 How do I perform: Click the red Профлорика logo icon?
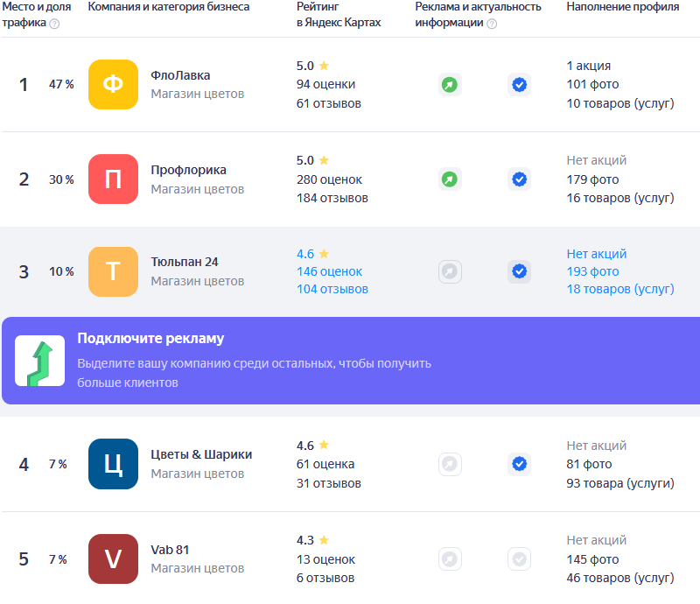(113, 179)
